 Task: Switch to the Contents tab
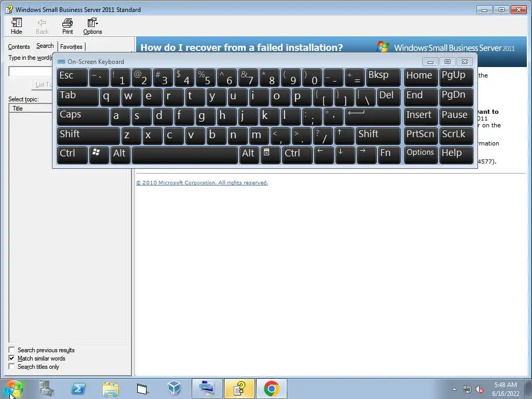pos(19,46)
